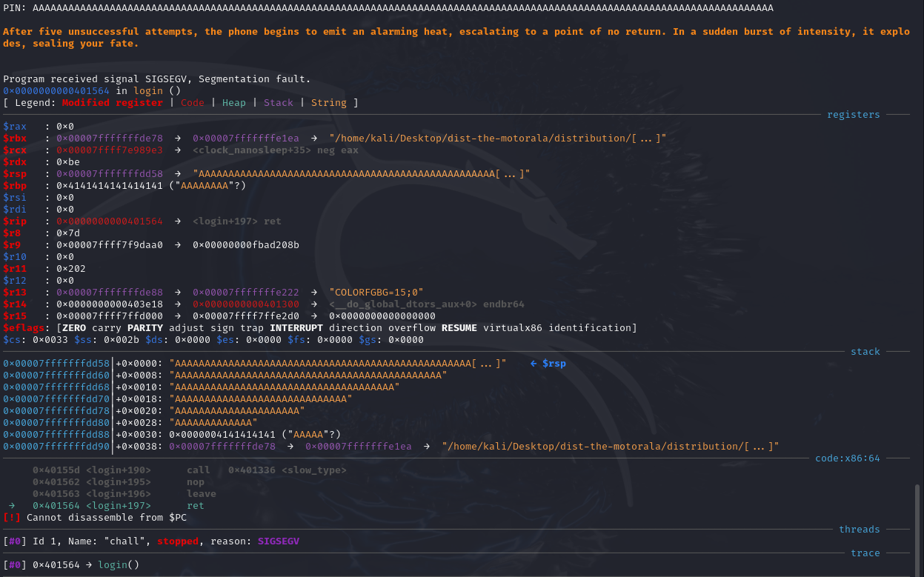Click stack address 0x00007fffffffdd90
The height and width of the screenshot is (577, 924).
[x=56, y=447]
